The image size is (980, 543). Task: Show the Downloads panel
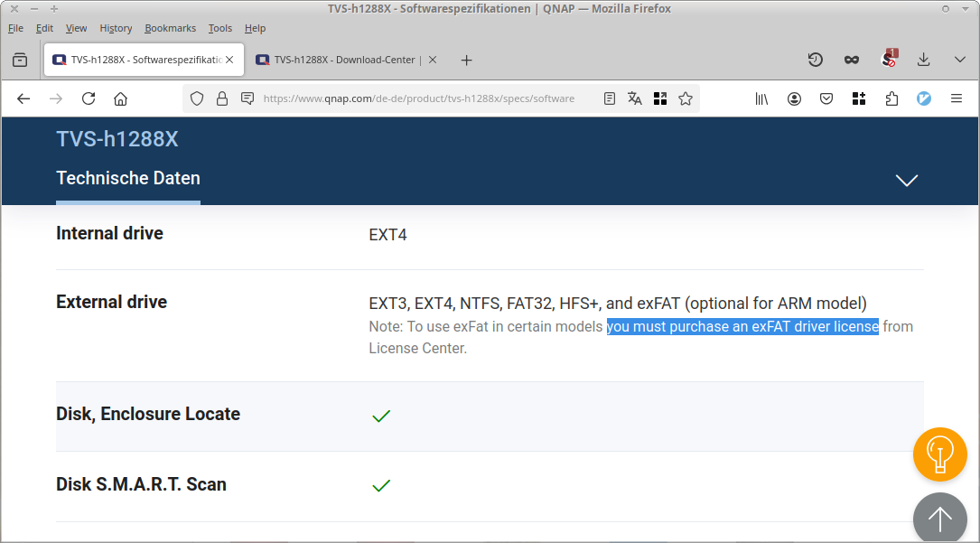[x=924, y=60]
